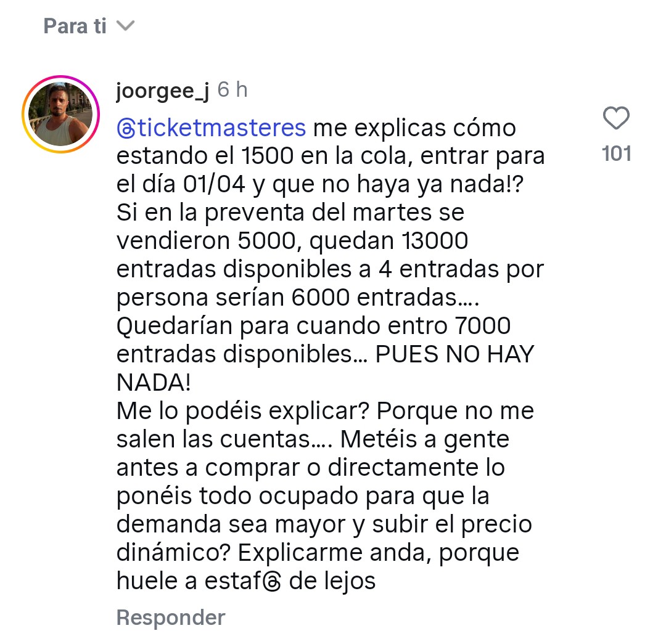Click the line Quedarían para cuando entro 7000
This screenshot has height=644, width=666.
point(313,326)
